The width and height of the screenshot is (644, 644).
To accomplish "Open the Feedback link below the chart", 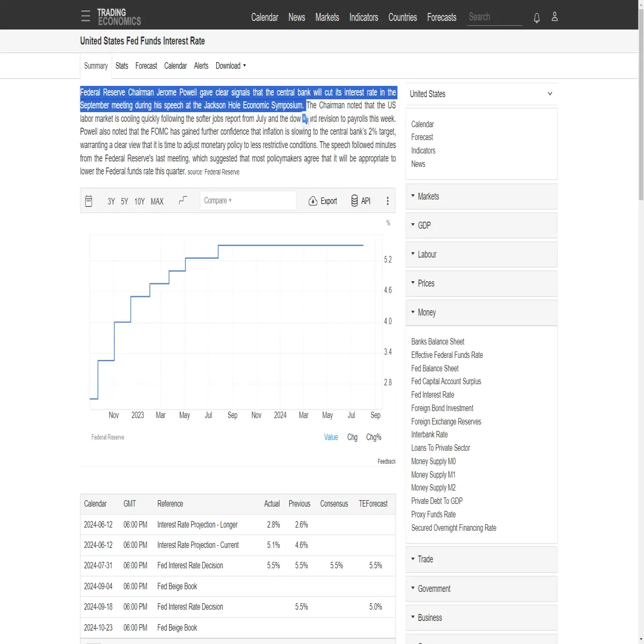I will (386, 462).
